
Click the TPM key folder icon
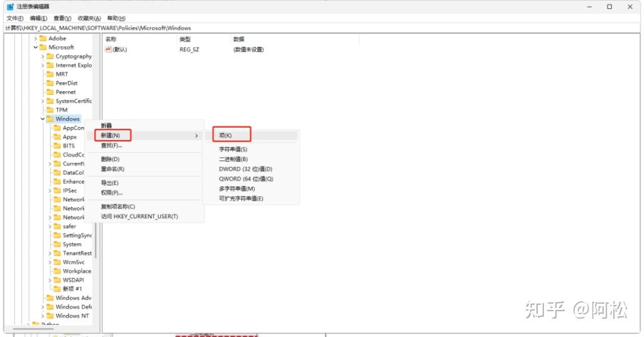pyautogui.click(x=50, y=110)
